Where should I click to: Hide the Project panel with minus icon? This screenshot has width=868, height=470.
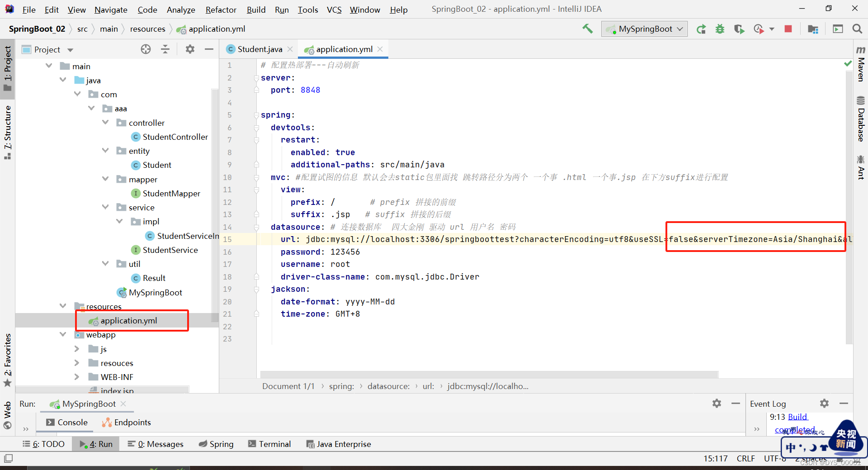(x=209, y=49)
